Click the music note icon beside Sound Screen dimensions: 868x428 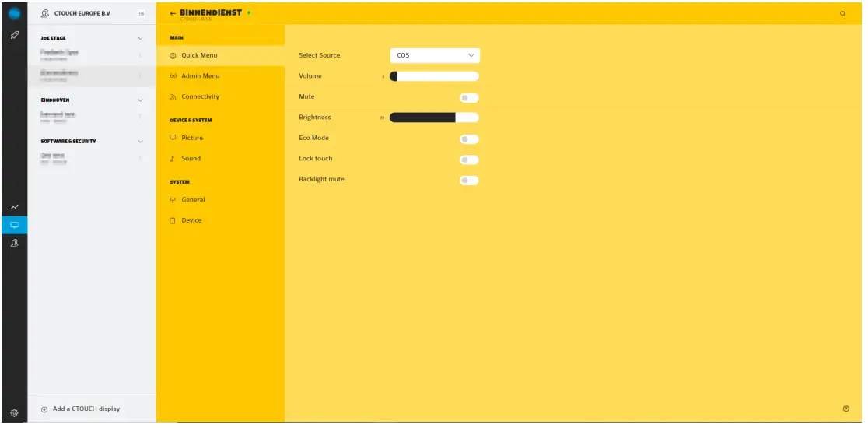172,158
